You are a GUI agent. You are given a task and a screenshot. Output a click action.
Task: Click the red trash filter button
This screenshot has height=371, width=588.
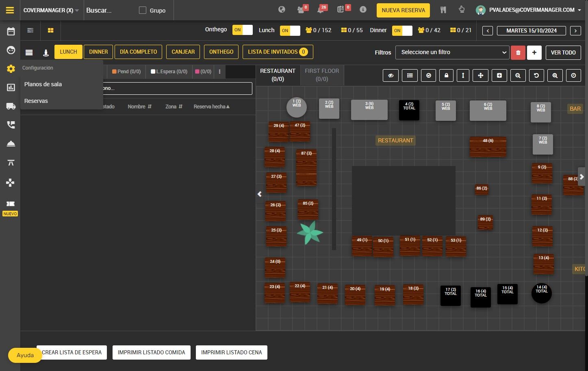click(518, 52)
